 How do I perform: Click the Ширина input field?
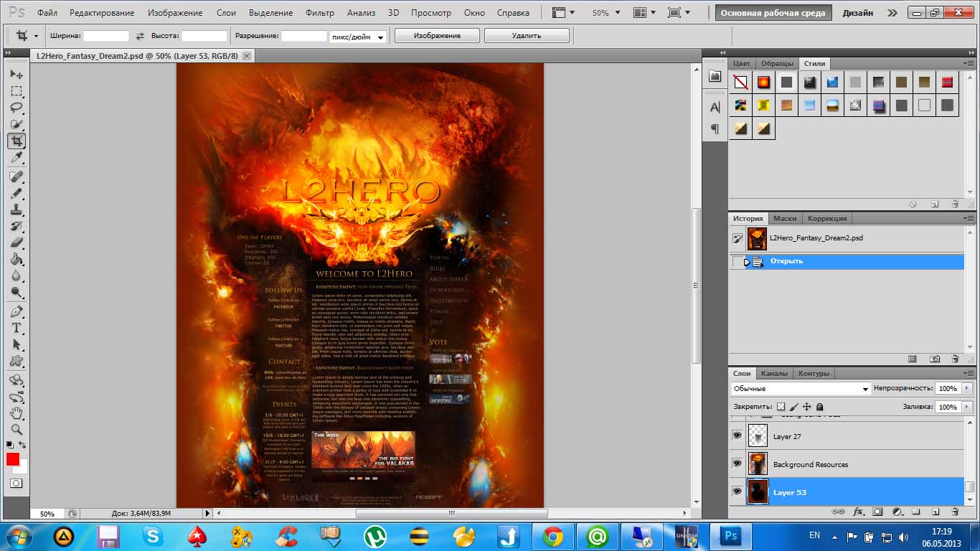point(106,36)
